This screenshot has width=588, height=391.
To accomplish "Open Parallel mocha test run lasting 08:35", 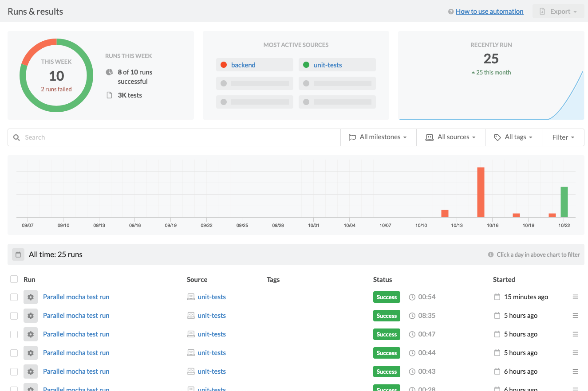I will (x=76, y=316).
